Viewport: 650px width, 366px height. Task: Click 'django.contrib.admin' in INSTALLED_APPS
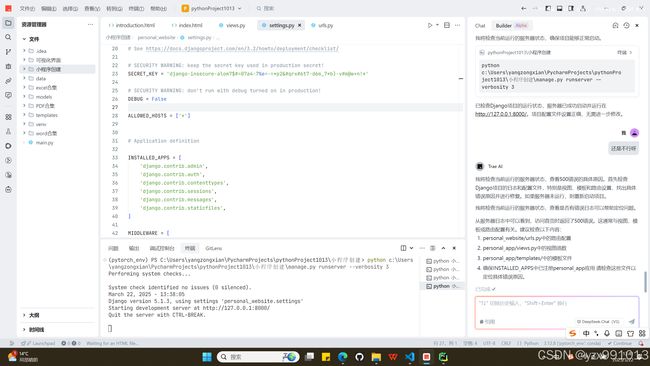(172, 166)
